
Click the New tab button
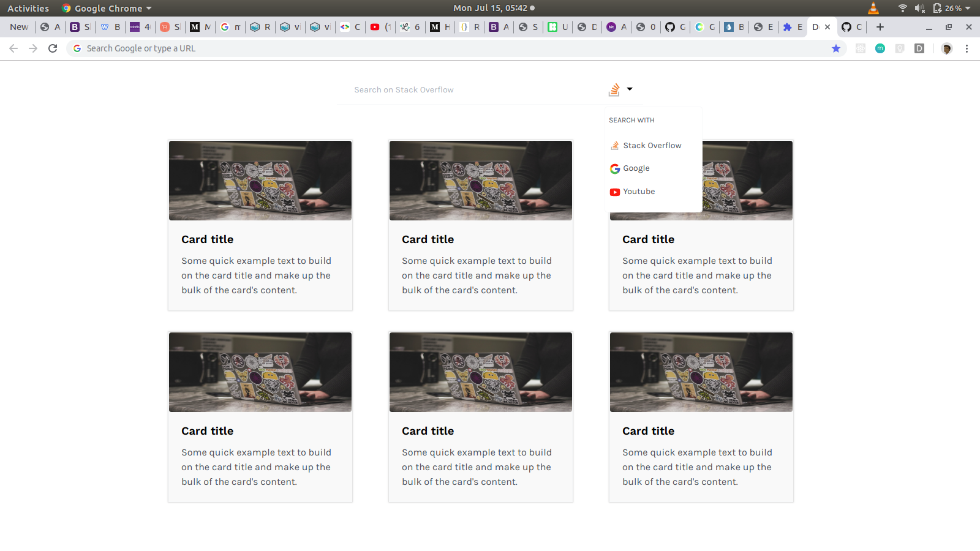[x=880, y=27]
